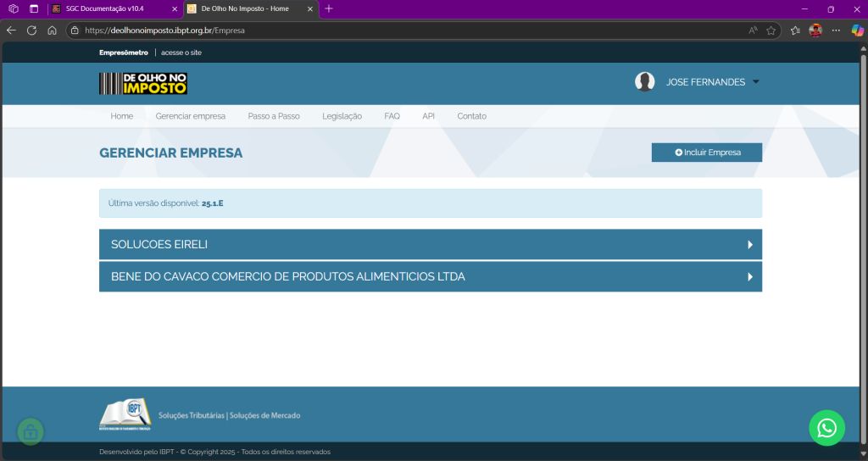This screenshot has width=868, height=461.
Task: Open FAQ menu item
Action: (x=392, y=116)
